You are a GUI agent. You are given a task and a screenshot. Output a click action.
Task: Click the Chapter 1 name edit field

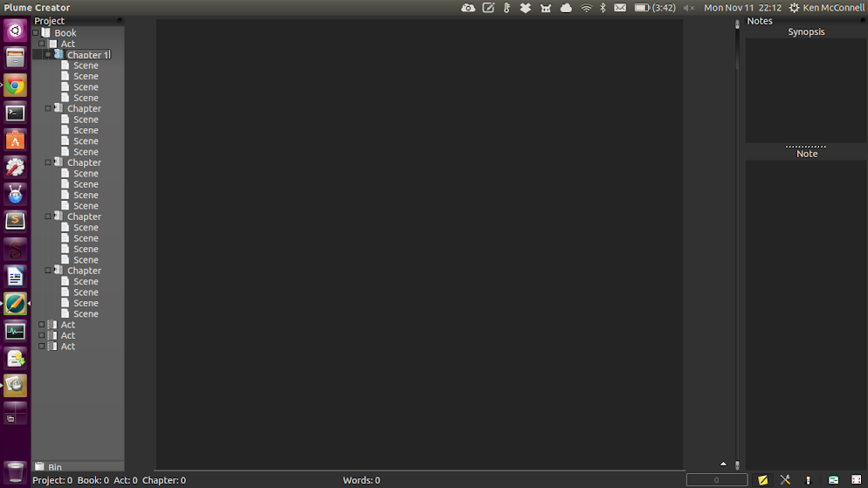coord(88,55)
